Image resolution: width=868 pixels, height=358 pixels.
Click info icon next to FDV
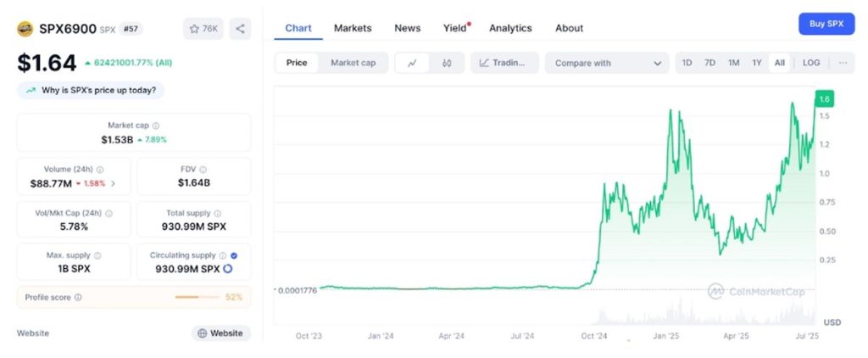[x=203, y=170]
